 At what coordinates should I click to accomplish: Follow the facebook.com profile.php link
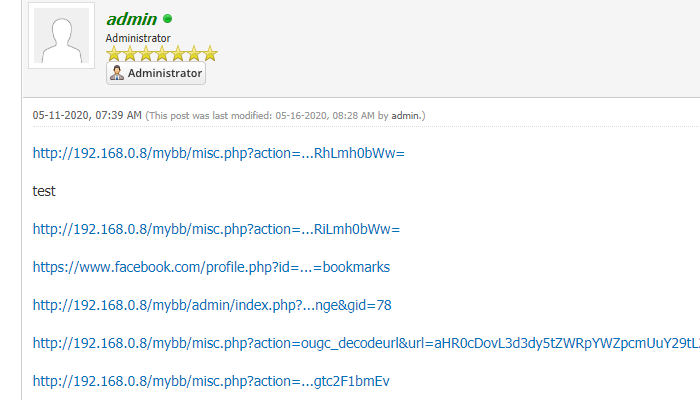point(211,267)
